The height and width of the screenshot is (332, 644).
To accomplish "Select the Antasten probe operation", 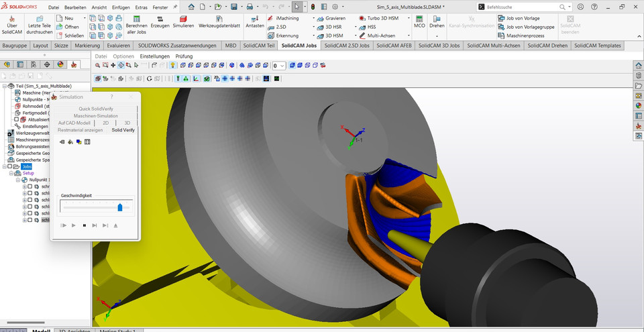I will coord(255,22).
